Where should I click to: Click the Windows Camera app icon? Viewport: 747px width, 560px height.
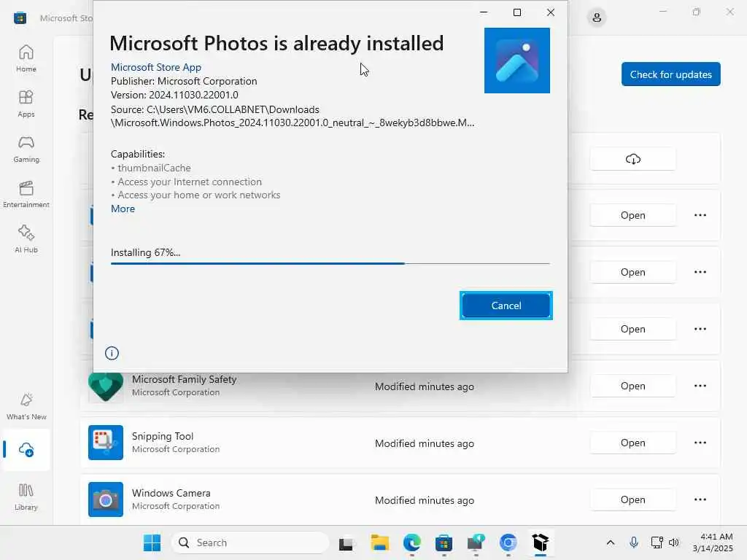(x=106, y=499)
